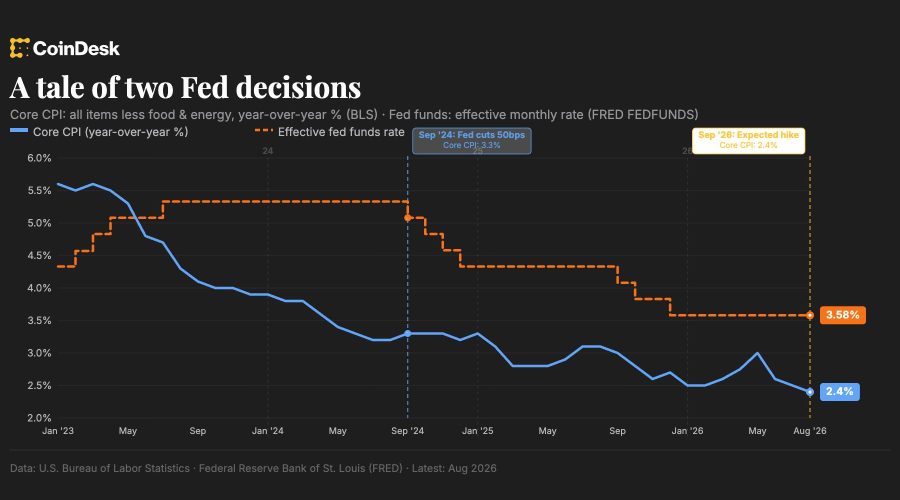Click the orange Sep '24 fed funds marker
The image size is (900, 500).
coord(408,218)
